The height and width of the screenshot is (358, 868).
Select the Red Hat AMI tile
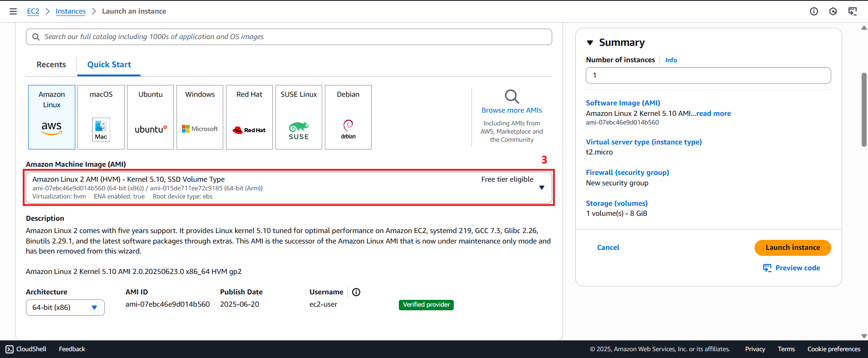coord(250,117)
